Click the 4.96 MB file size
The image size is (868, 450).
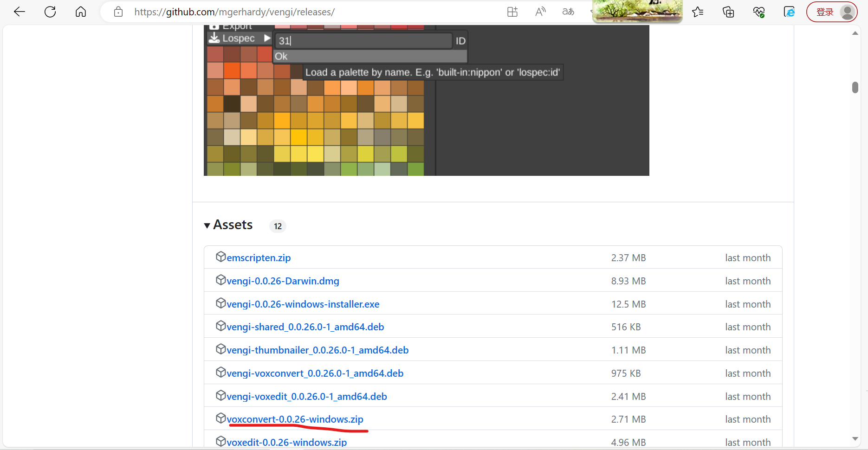[628, 443]
